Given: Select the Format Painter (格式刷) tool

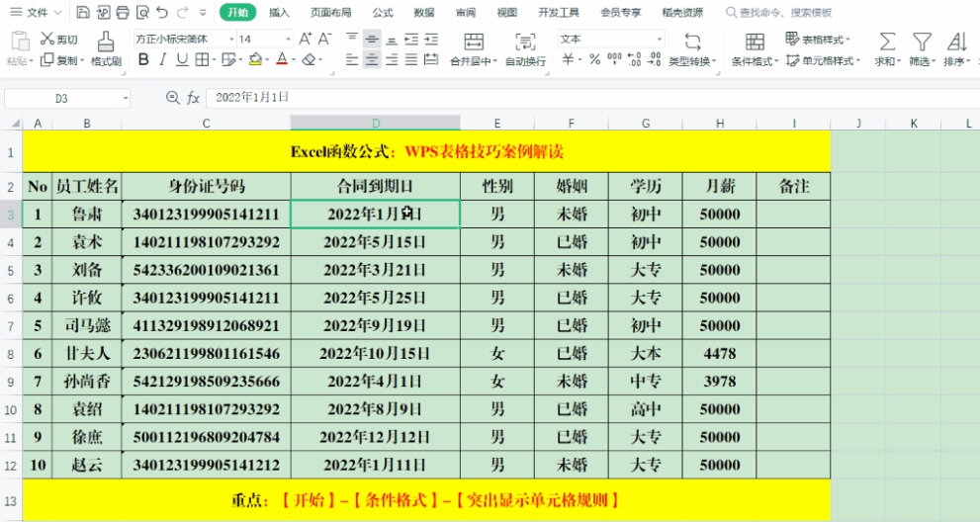Looking at the screenshot, I should (106, 48).
